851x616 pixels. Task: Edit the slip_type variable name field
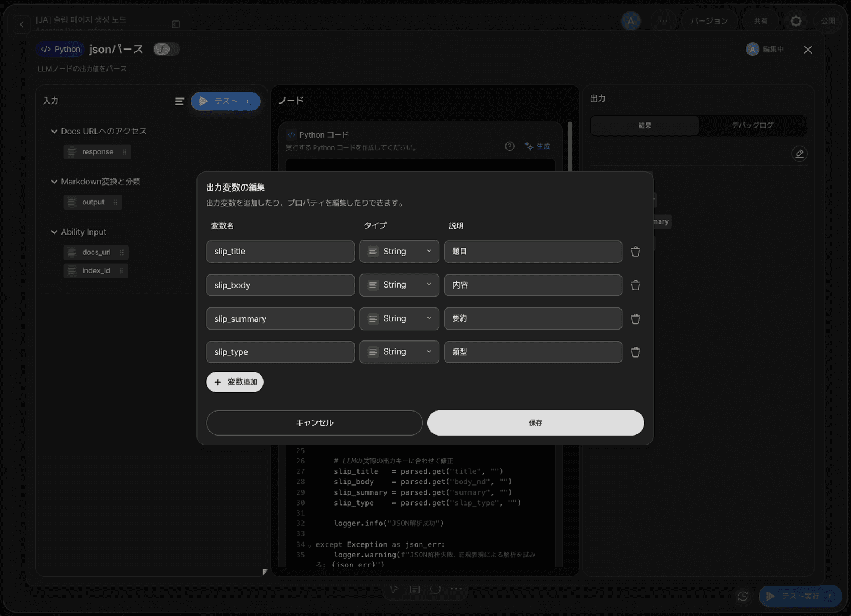click(x=281, y=352)
